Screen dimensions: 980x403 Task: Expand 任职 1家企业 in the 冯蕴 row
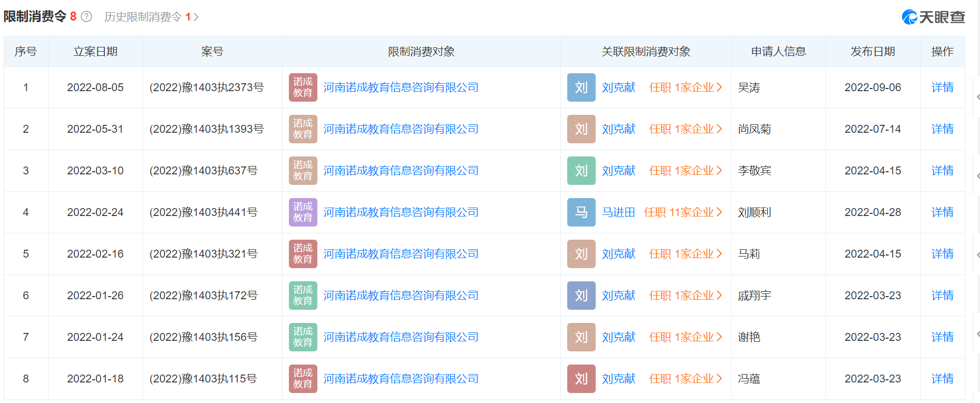[686, 379]
